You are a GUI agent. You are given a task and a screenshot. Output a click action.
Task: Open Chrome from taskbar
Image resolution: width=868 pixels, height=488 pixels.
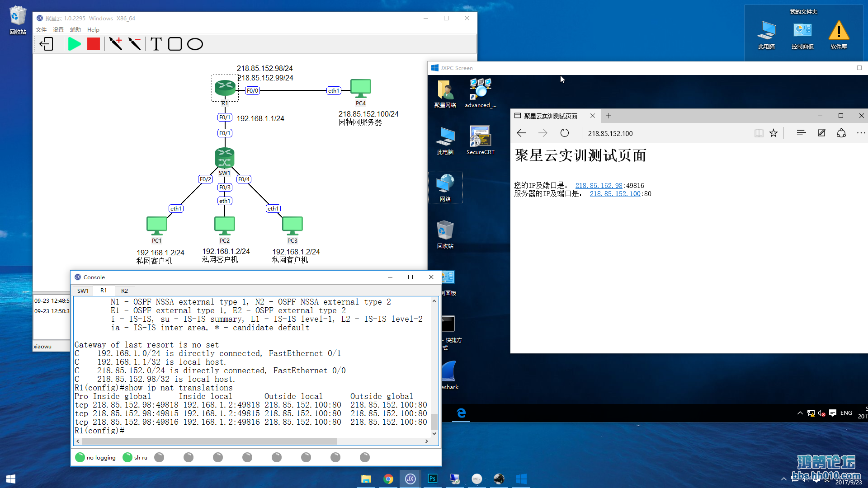click(x=388, y=479)
